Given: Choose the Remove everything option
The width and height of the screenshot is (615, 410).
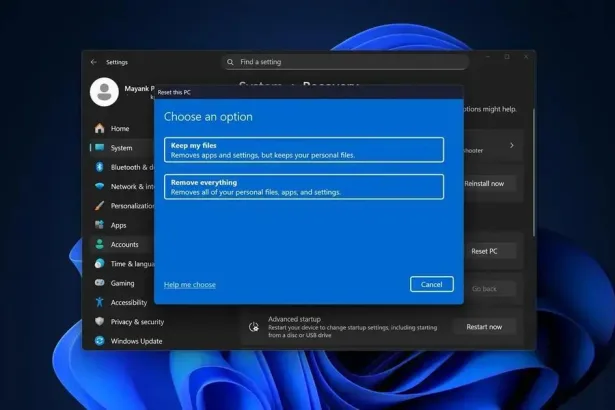Looking at the screenshot, I should click(304, 187).
